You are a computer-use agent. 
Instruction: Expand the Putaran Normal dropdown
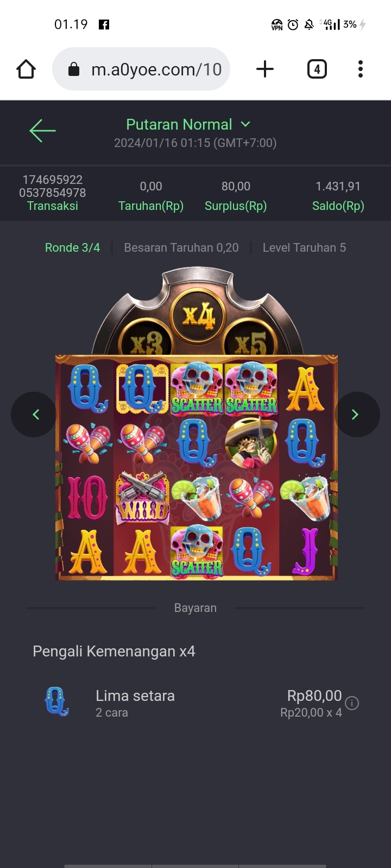click(188, 125)
